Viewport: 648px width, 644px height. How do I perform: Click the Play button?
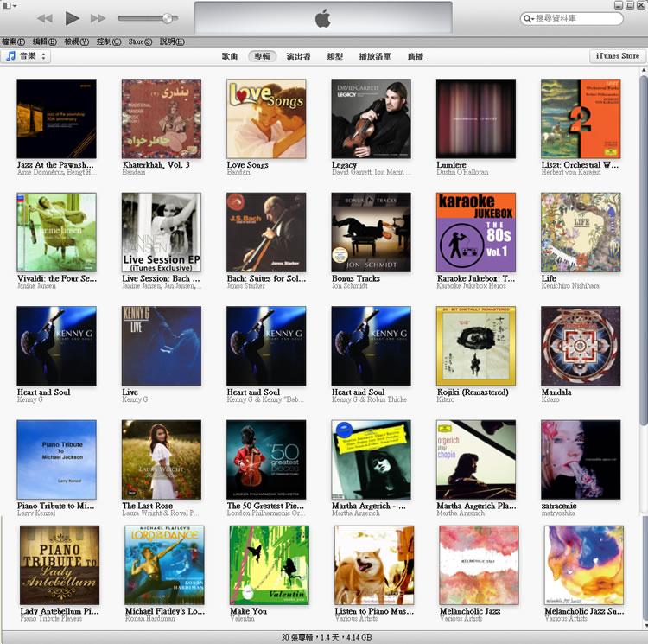coord(72,18)
